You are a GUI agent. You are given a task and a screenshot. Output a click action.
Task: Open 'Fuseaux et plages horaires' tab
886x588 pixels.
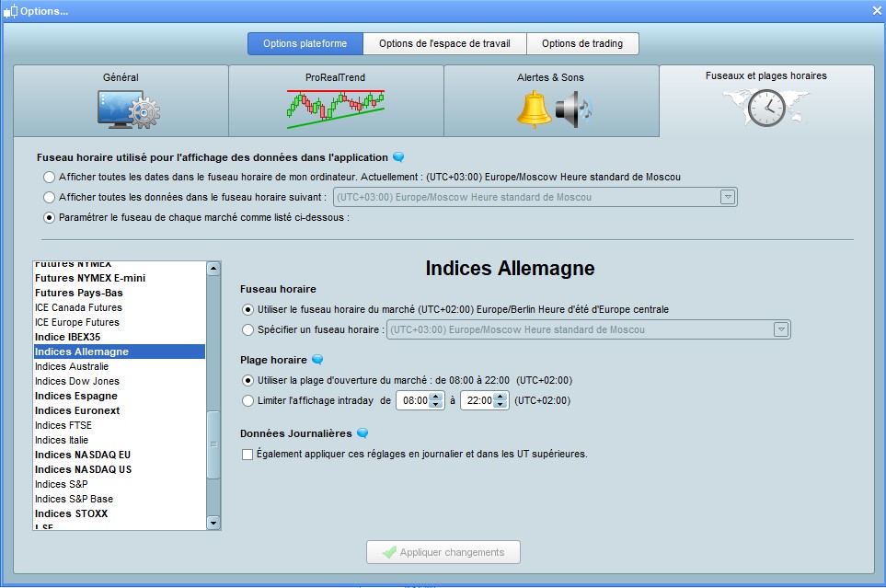pos(766,100)
